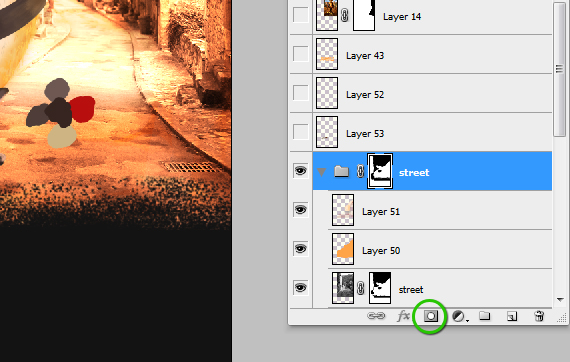Show Layer 52 with its visibility box

click(301, 93)
